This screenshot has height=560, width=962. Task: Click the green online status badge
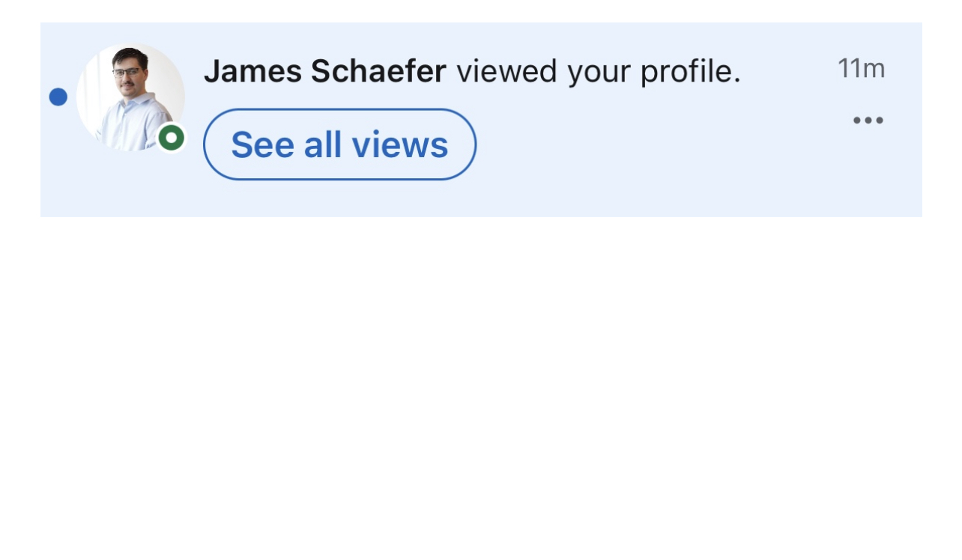172,138
